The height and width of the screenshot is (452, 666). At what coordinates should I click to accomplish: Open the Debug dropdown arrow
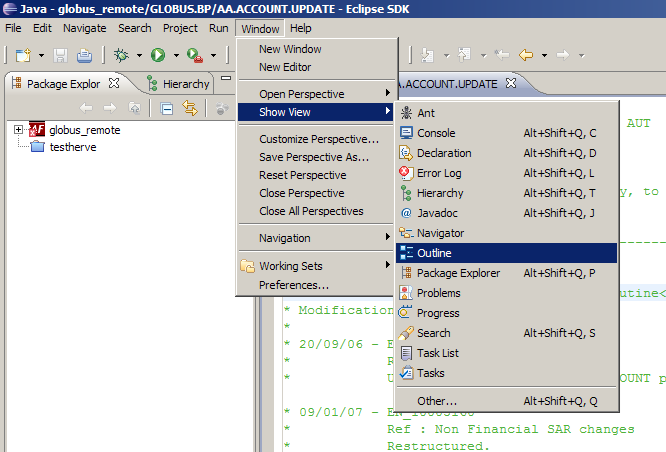click(139, 55)
